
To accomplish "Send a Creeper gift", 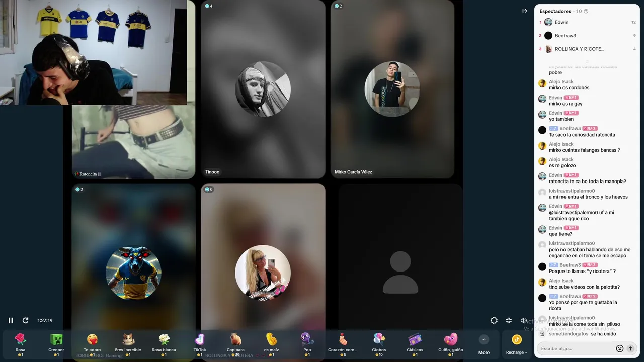I will [56, 344].
